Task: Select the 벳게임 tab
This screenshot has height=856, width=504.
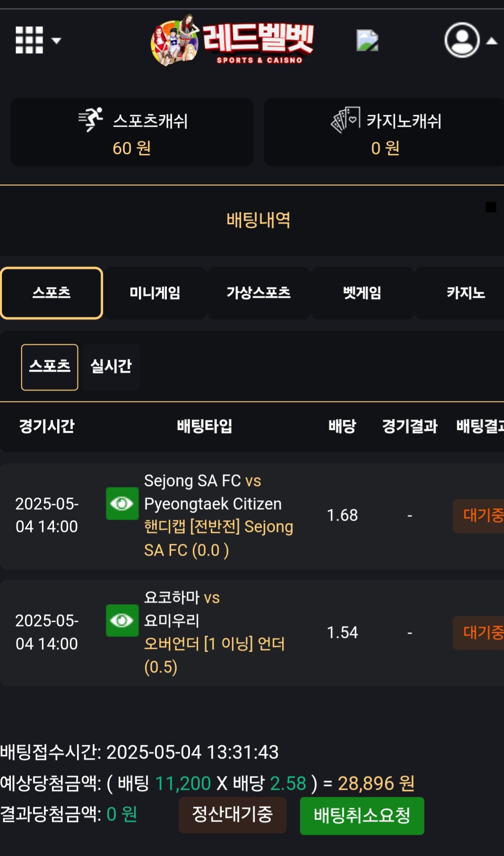Action: [362, 293]
